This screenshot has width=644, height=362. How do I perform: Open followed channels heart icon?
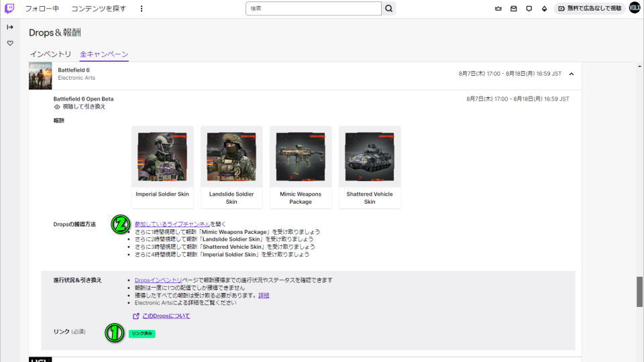click(x=10, y=43)
